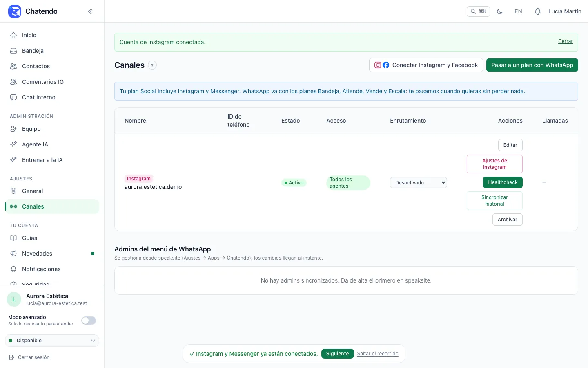Archive the channel with Archivar
This screenshot has width=588, height=368.
(x=507, y=220)
